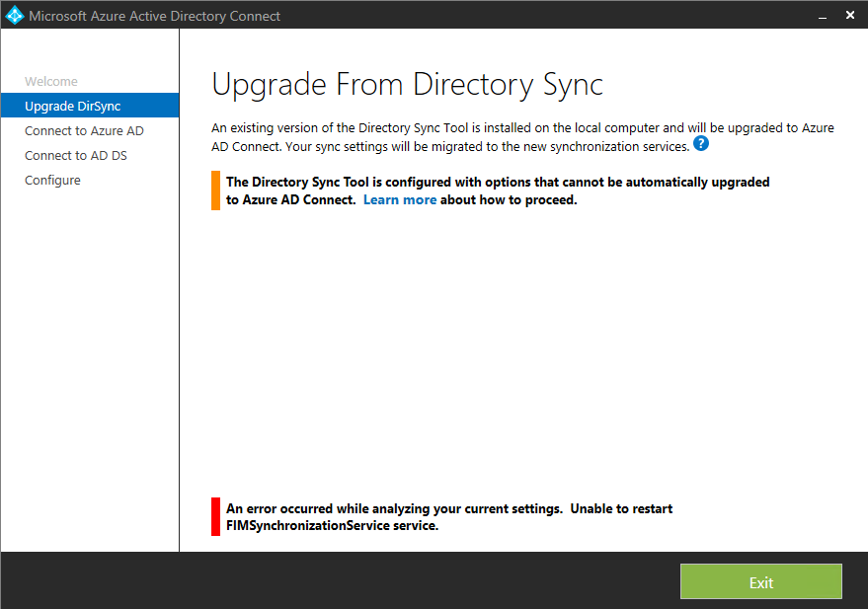The height and width of the screenshot is (609, 868).
Task: Click the Microsoft Azure Active Directory Connect title
Action: (x=154, y=16)
